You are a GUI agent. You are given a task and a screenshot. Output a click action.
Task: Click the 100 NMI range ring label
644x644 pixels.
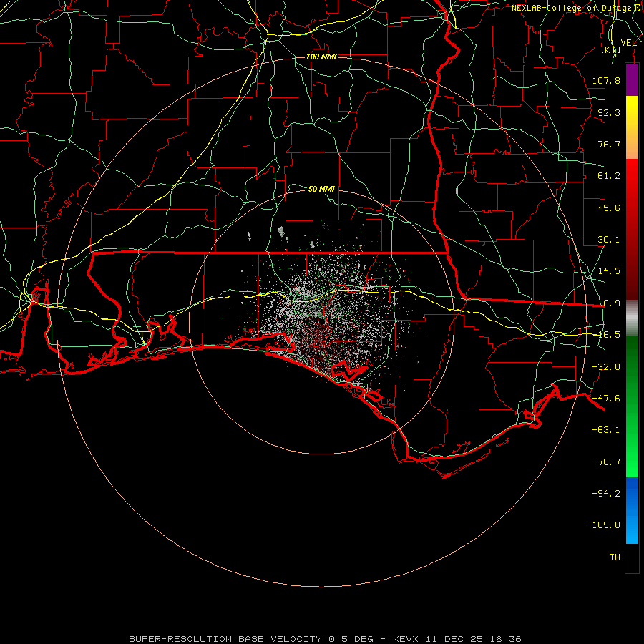(x=321, y=57)
